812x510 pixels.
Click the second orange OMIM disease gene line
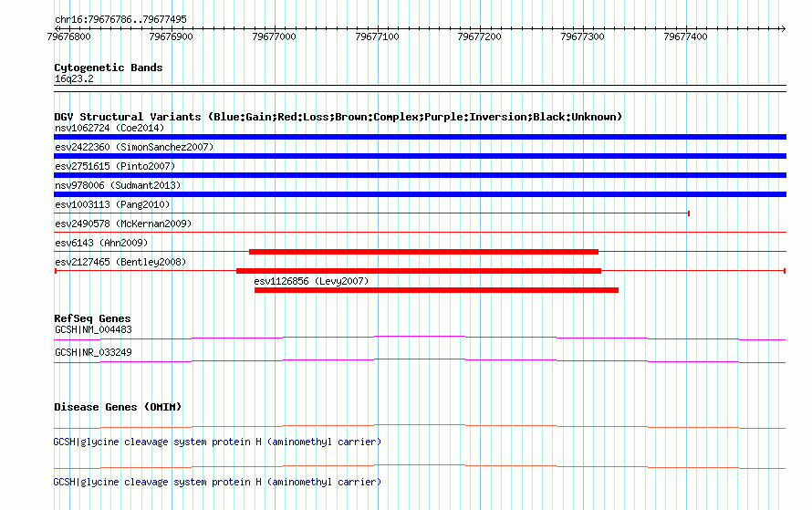click(420, 466)
